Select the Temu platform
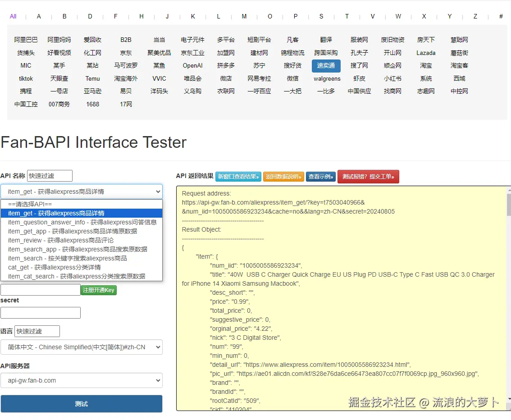Screen dimensions: 511x420 coord(92,78)
